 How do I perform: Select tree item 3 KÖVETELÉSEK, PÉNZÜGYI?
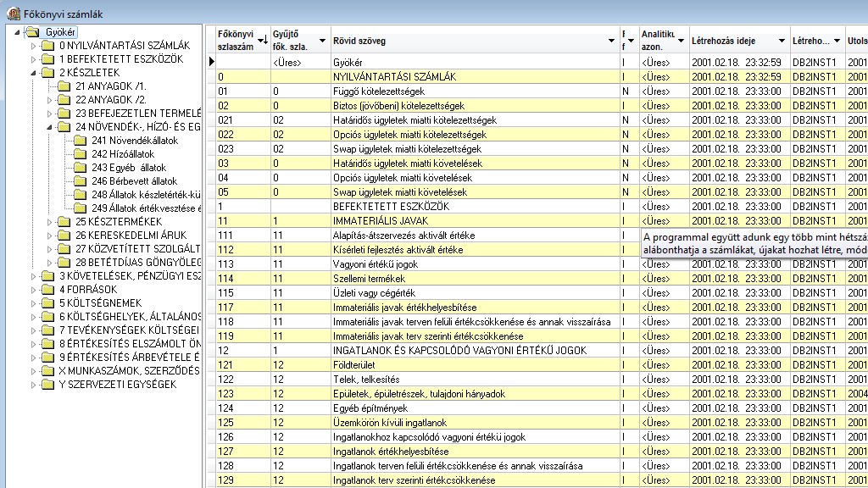pos(130,276)
